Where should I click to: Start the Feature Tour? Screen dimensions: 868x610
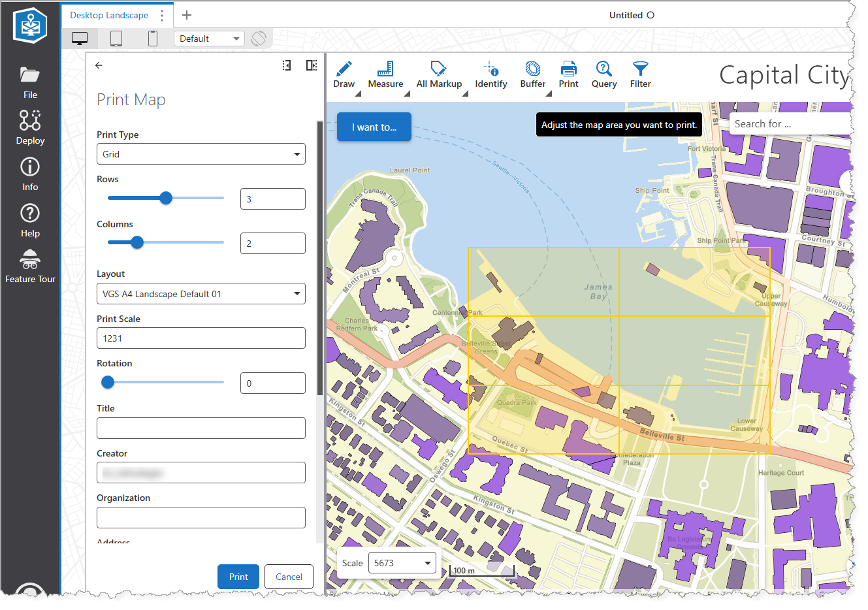tap(30, 266)
